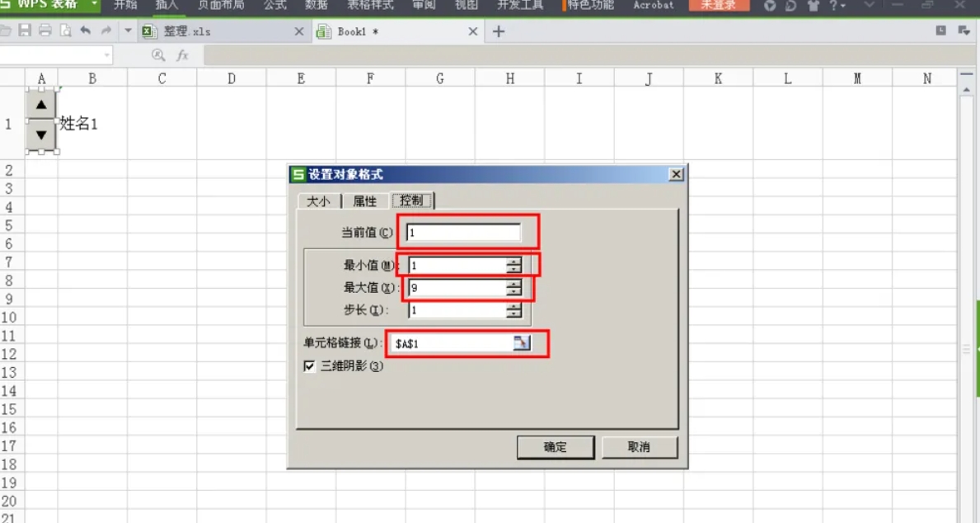Click the Undo arrow icon
The image size is (980, 523).
(86, 30)
